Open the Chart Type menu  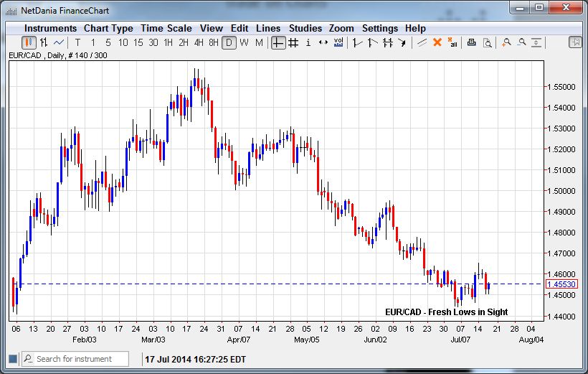[x=108, y=29]
